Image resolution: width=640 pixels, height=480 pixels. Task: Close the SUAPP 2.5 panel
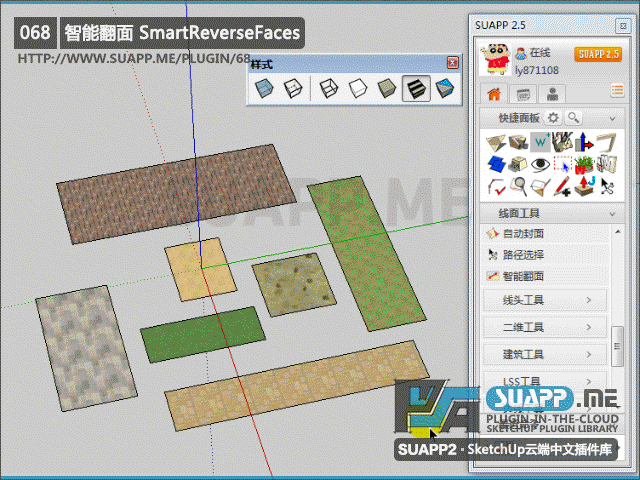623,26
